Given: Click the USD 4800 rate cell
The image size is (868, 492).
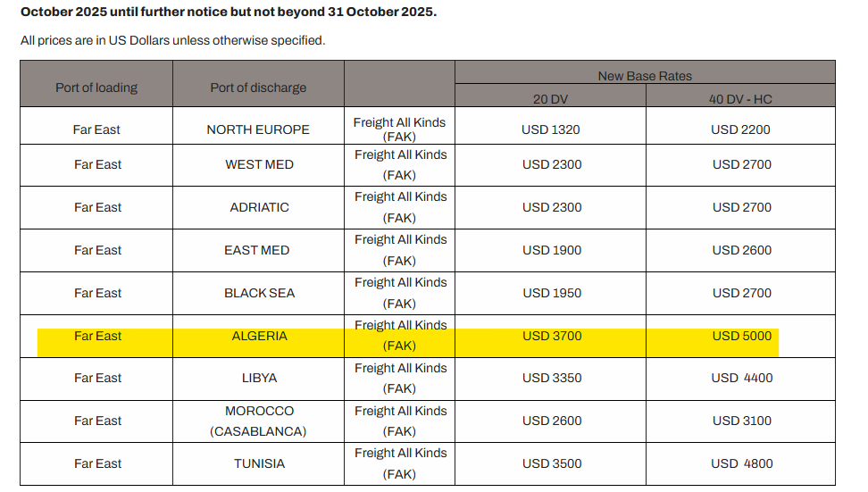Looking at the screenshot, I should click(741, 463).
